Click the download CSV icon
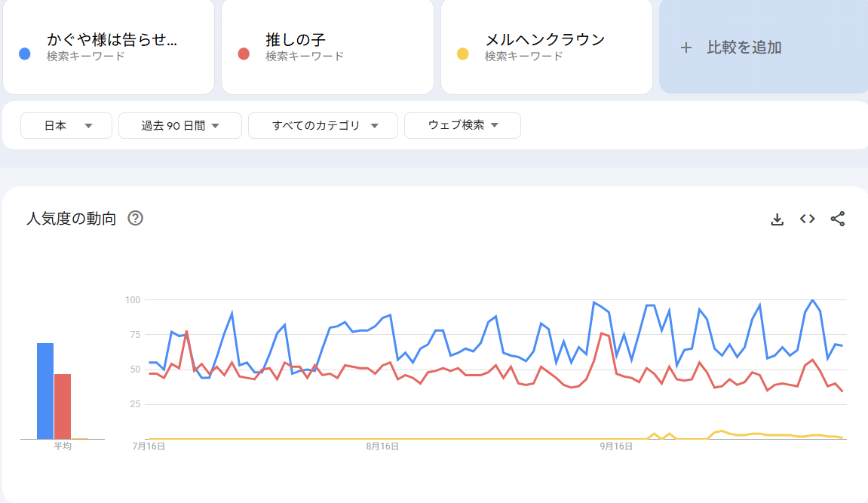Viewport: 868px width, 503px height. 777,219
